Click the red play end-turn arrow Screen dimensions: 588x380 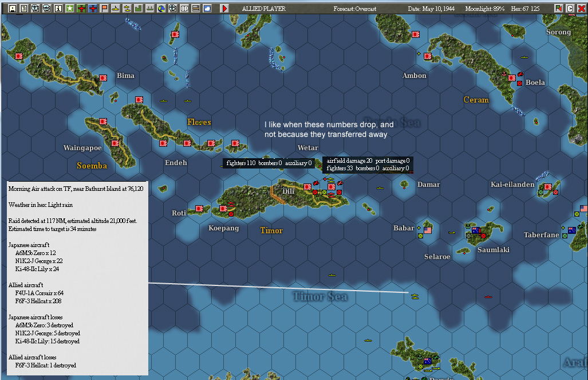point(224,8)
